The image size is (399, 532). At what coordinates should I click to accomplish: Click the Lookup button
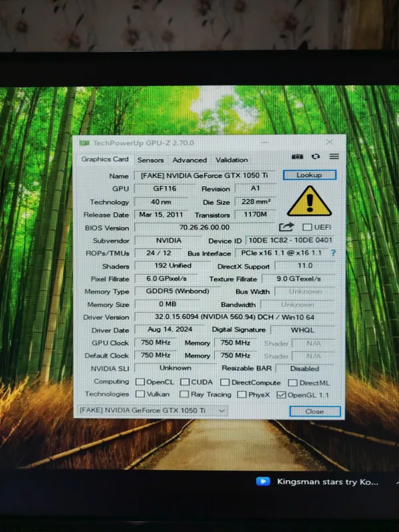pos(309,175)
